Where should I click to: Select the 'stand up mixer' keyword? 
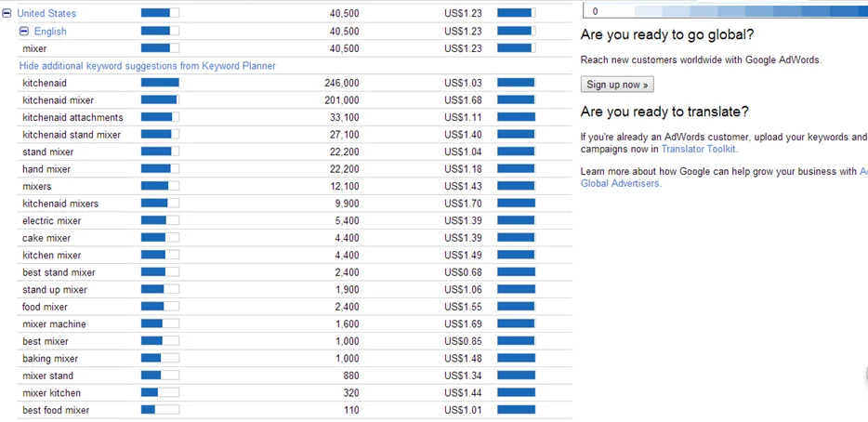[54, 290]
